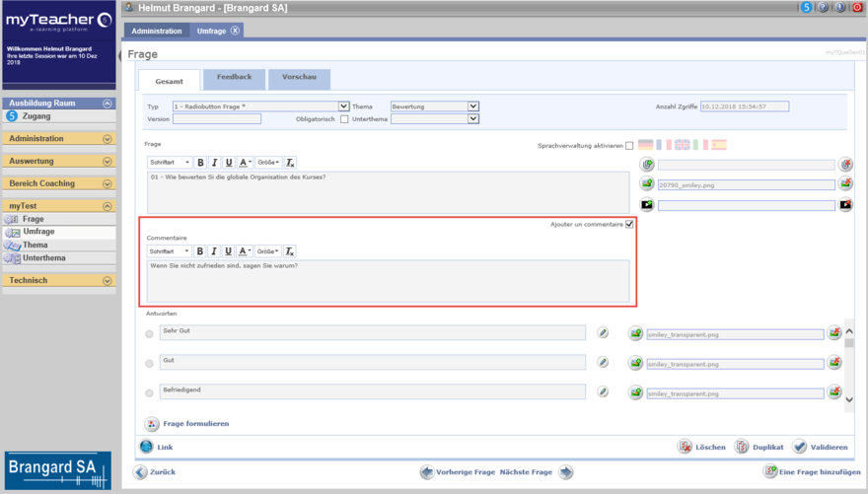This screenshot has height=494, width=868.
Task: Click into the Version input field
Action: click(217, 119)
